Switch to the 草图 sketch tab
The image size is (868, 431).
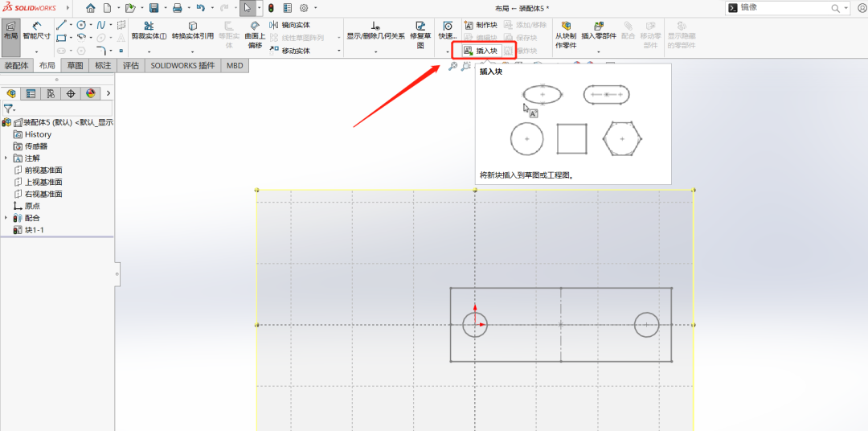(x=75, y=66)
